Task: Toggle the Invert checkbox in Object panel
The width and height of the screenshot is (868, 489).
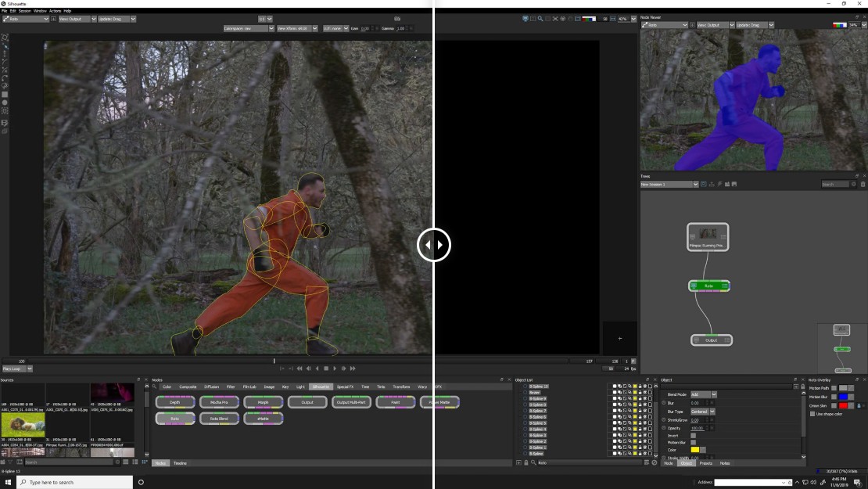Action: tap(693, 435)
